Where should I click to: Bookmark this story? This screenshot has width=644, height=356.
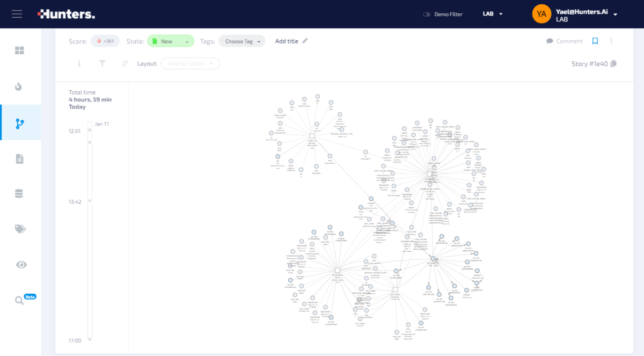click(x=595, y=41)
